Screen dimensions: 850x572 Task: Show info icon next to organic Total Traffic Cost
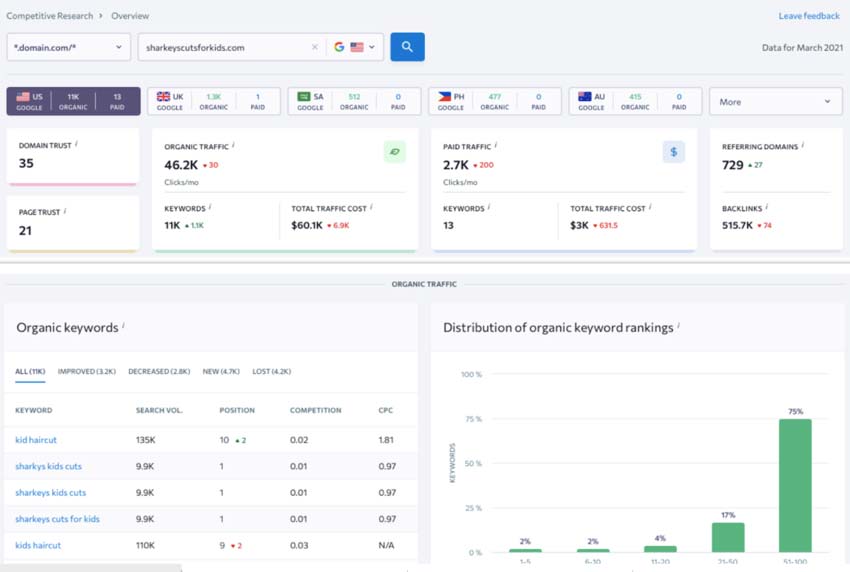tap(371, 207)
